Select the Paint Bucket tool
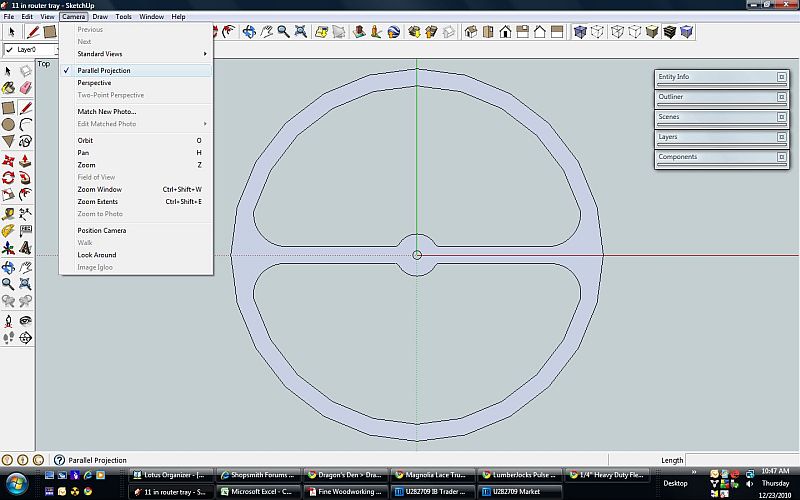800x500 pixels. [8, 88]
